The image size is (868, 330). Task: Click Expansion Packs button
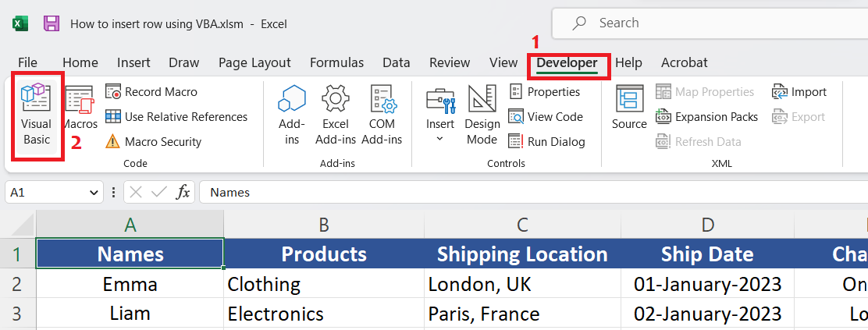pyautogui.click(x=707, y=117)
